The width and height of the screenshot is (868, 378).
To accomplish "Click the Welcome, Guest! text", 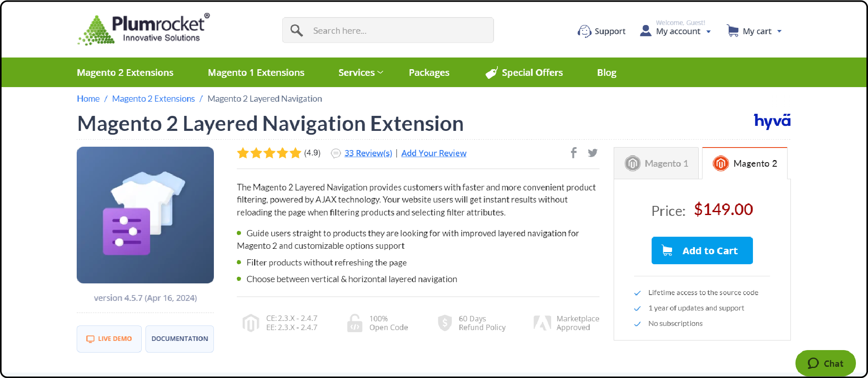I will point(680,23).
